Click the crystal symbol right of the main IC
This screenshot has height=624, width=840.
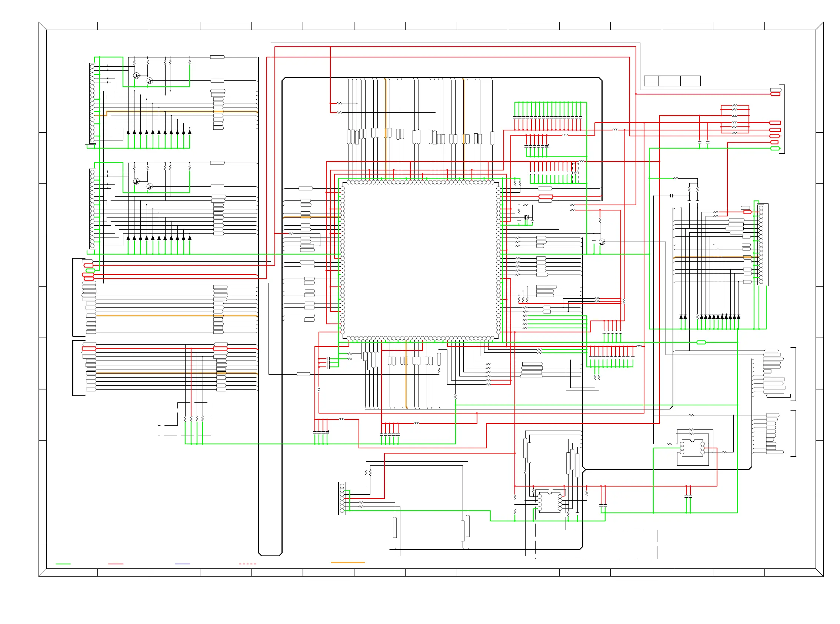click(x=526, y=217)
